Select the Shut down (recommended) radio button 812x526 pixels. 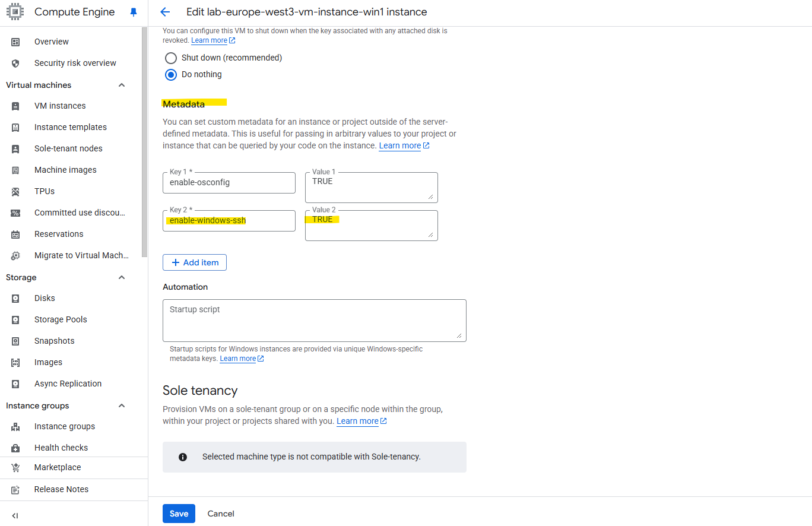point(171,58)
